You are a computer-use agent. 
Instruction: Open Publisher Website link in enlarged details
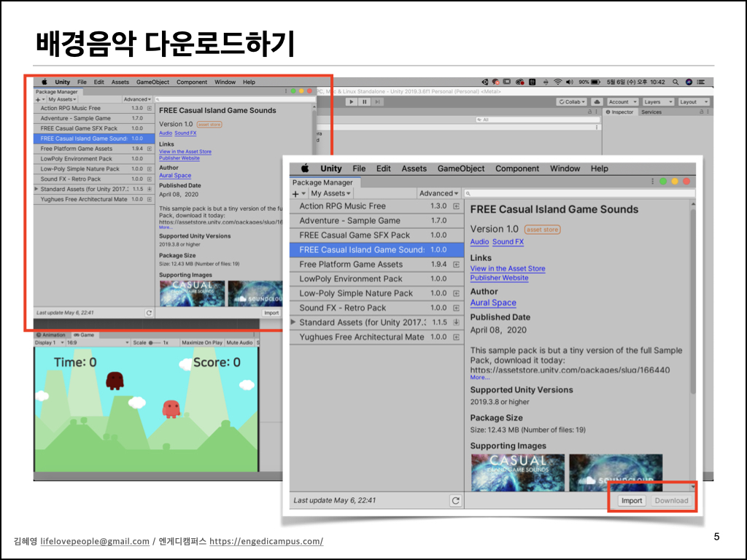click(499, 278)
